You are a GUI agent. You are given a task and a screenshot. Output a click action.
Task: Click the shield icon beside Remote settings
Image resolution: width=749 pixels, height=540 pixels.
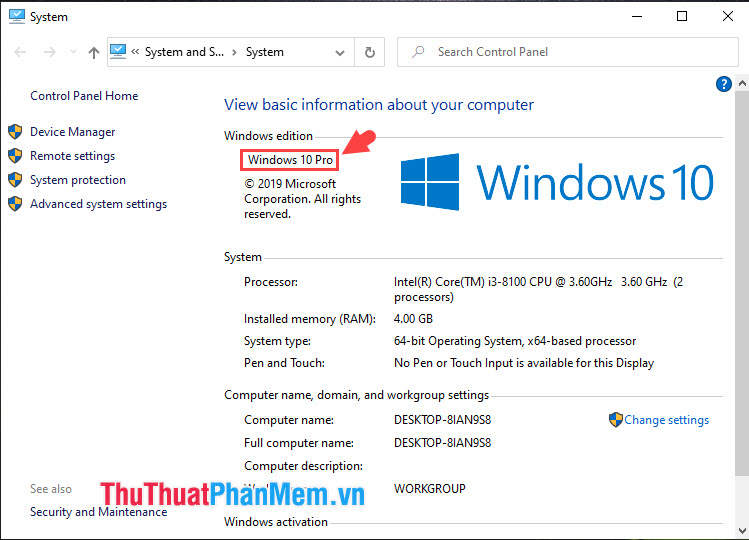click(15, 155)
